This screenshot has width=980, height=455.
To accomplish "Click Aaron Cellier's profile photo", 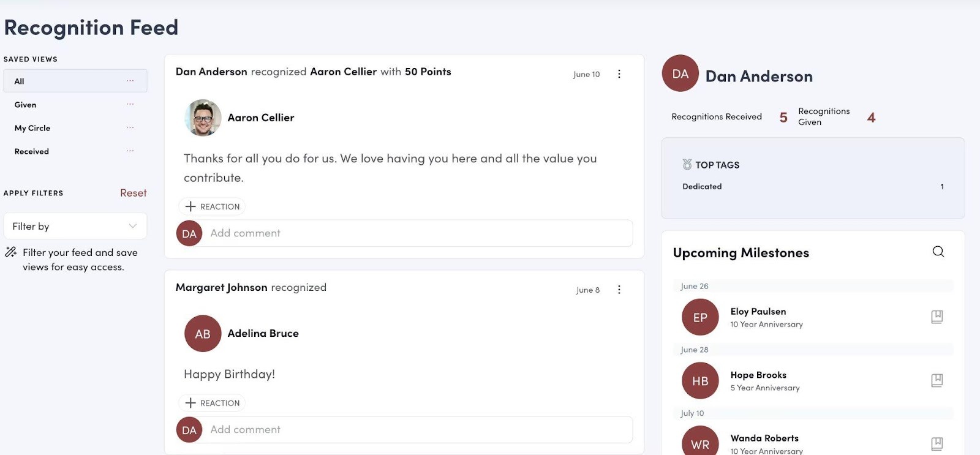I will tap(203, 118).
